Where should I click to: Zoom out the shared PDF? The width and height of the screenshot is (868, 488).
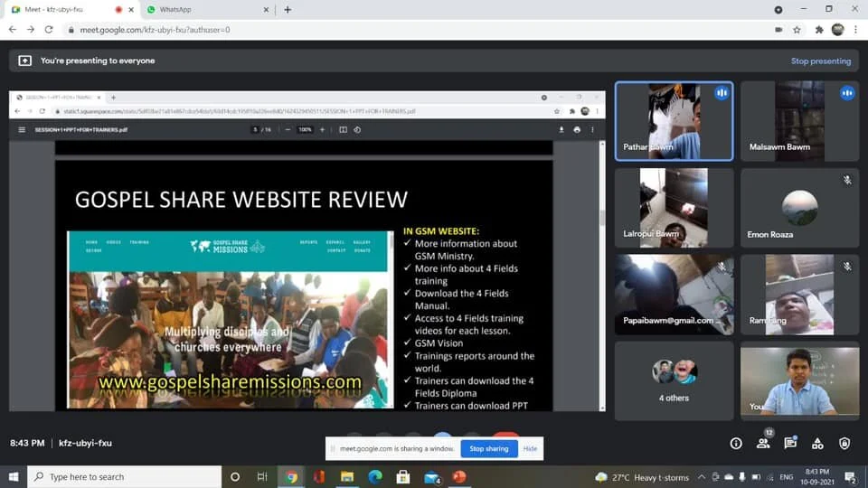click(288, 130)
